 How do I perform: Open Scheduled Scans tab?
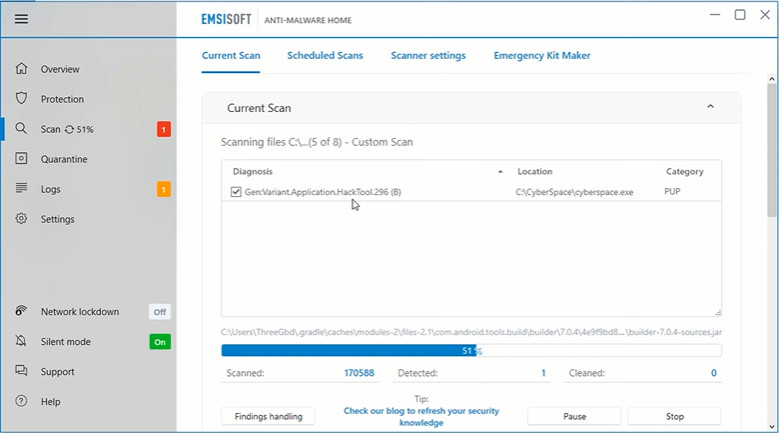point(325,56)
